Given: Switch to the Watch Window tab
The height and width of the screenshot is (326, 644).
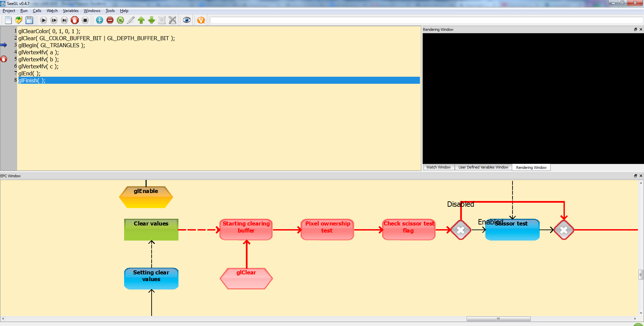Looking at the screenshot, I should click(438, 167).
